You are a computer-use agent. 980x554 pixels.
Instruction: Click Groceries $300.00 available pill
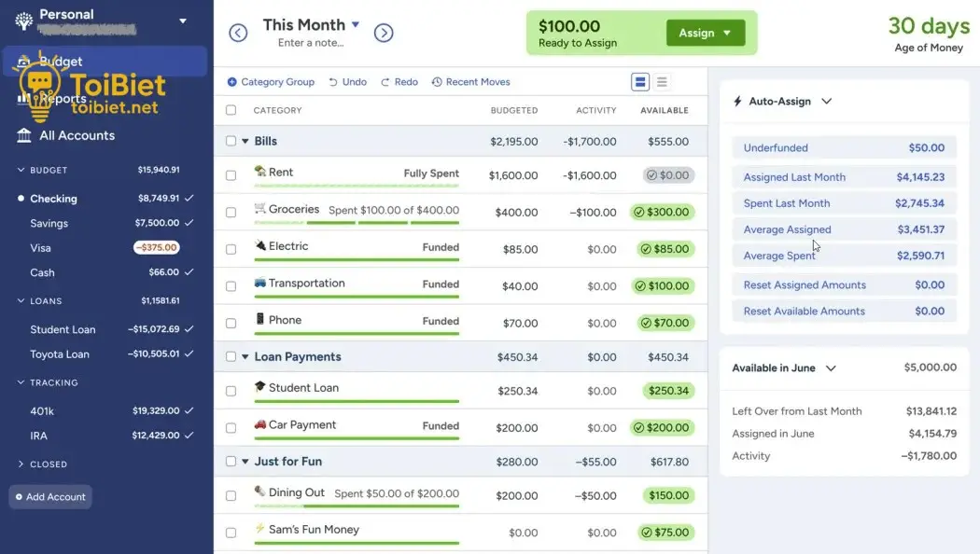pyautogui.click(x=662, y=213)
